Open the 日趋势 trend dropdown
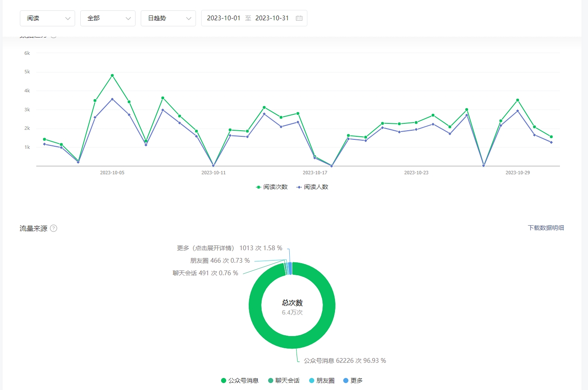Viewport: 588px width, 390px height. pyautogui.click(x=168, y=18)
